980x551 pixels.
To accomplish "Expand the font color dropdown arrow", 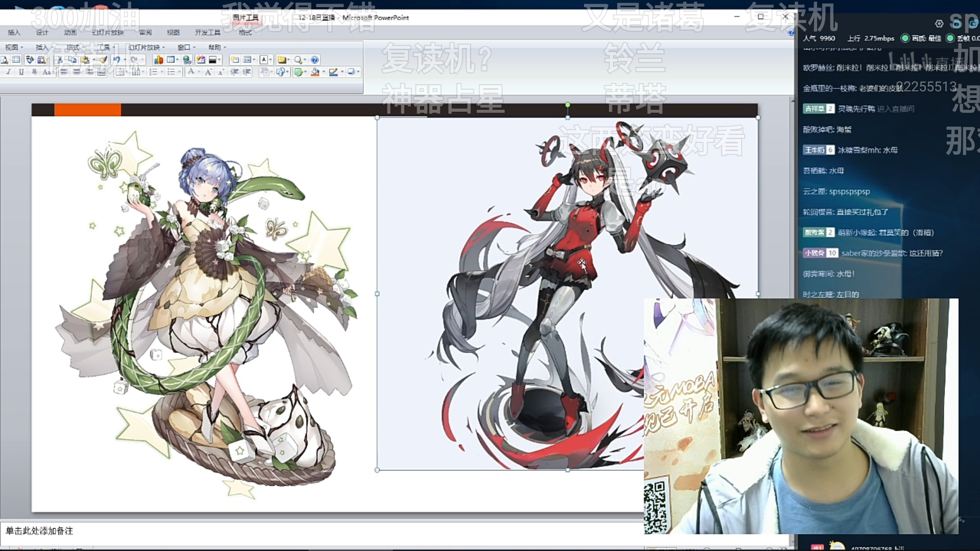I will coord(199,72).
